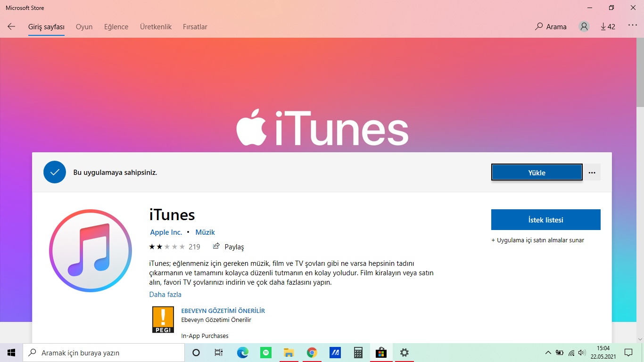Click the Microsoft Store taskbar icon
644x362 pixels.
381,353
